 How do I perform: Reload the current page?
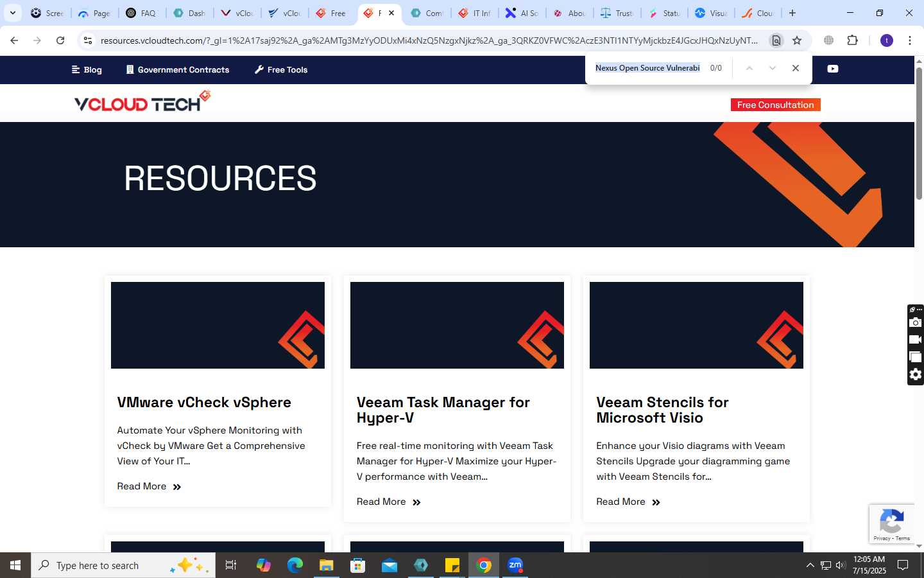[x=60, y=40]
